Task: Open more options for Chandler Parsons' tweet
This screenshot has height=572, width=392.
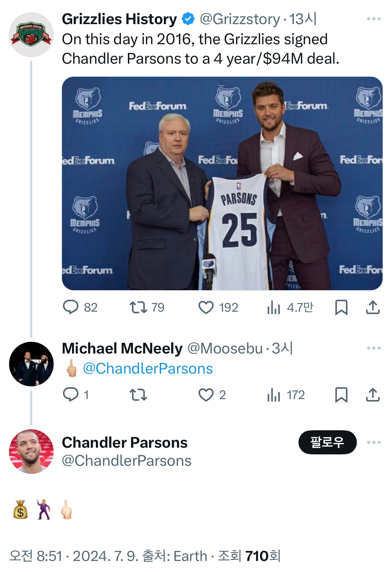Action: [x=374, y=442]
